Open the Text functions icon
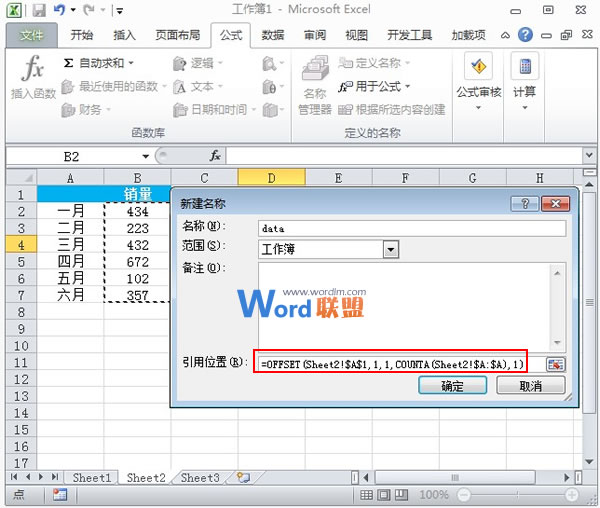 point(179,87)
